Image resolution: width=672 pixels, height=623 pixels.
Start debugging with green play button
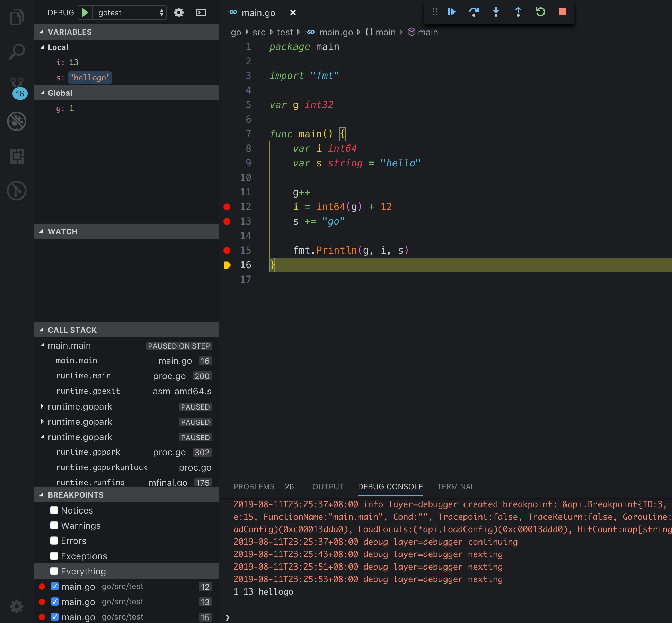click(x=85, y=12)
